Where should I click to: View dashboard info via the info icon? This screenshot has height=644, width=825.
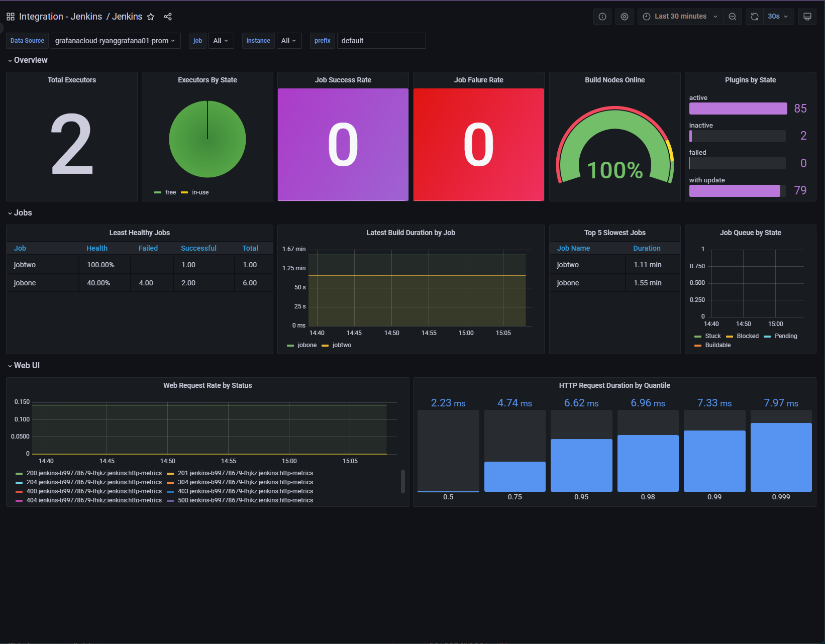602,16
